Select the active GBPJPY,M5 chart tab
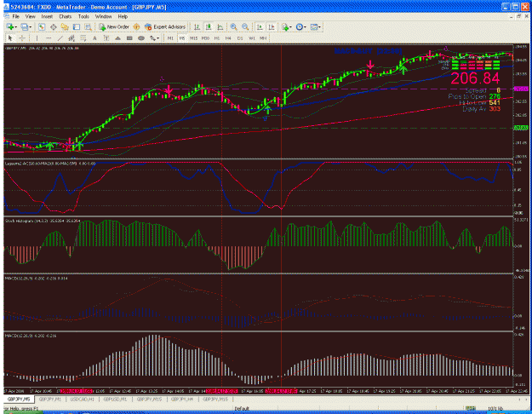This screenshot has height=414, width=532. [19, 400]
